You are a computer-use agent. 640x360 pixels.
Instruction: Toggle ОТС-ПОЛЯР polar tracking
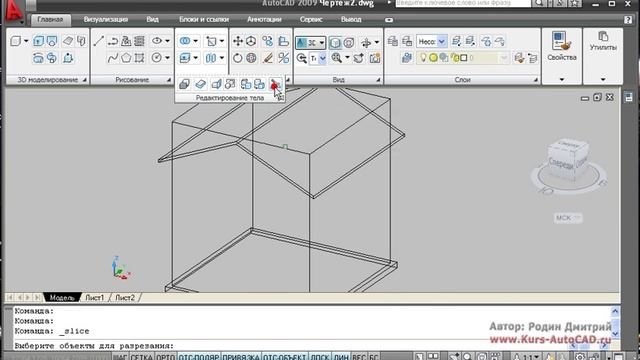click(199, 357)
